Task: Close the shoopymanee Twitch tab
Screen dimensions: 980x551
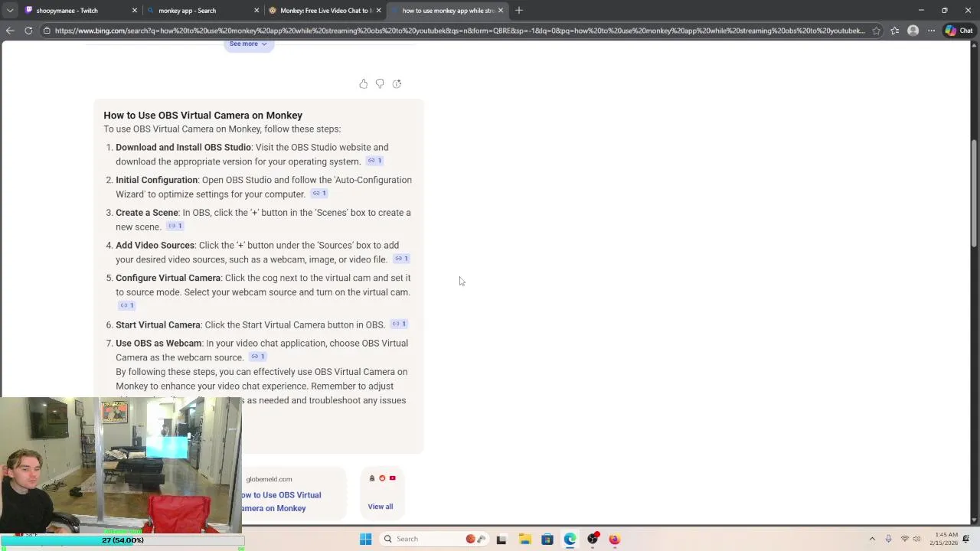Action: (135, 11)
